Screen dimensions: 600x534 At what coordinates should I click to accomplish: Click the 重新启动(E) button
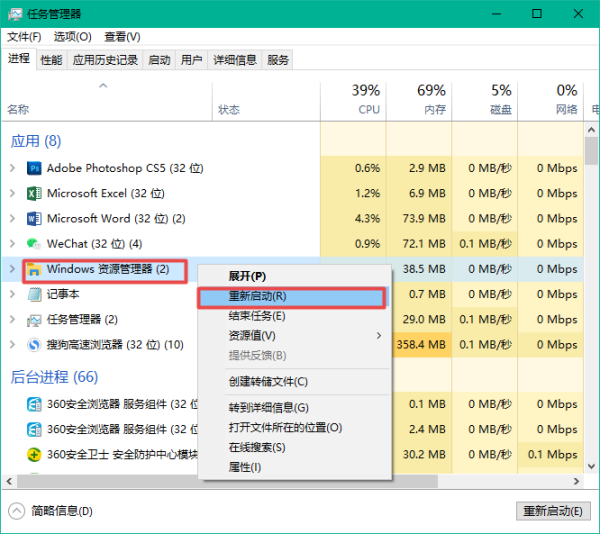[x=553, y=511]
